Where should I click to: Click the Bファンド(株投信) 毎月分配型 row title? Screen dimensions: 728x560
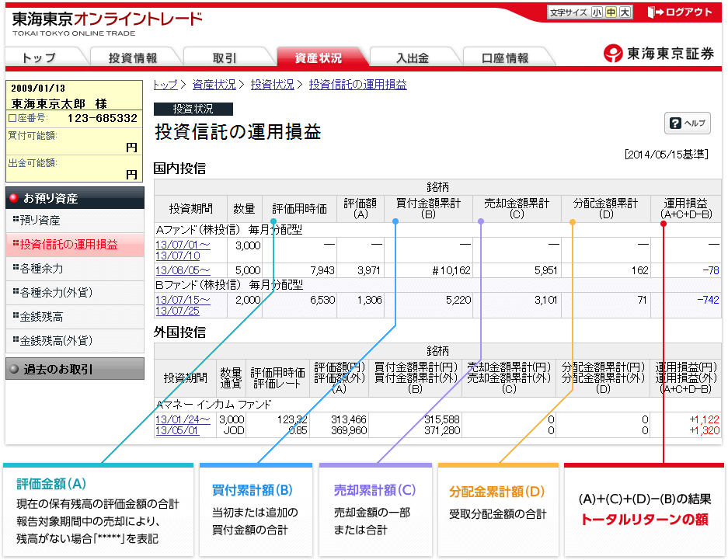pos(229,285)
